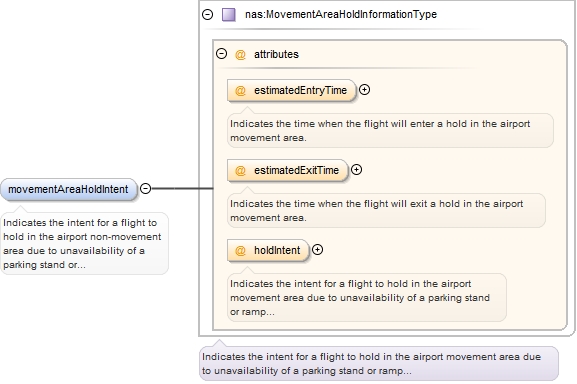Expand the holdIntent attribute
This screenshot has width=577, height=384.
pos(317,250)
